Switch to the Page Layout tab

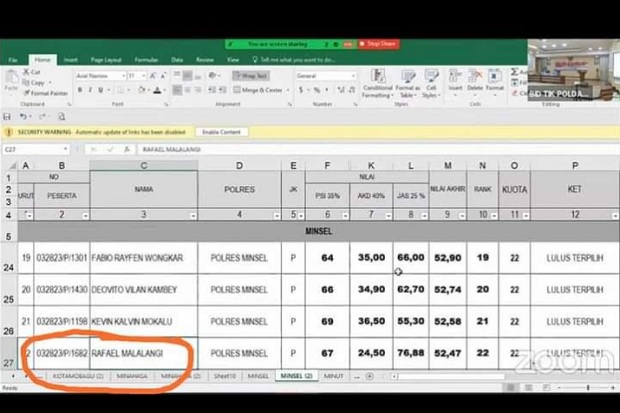tap(106, 60)
